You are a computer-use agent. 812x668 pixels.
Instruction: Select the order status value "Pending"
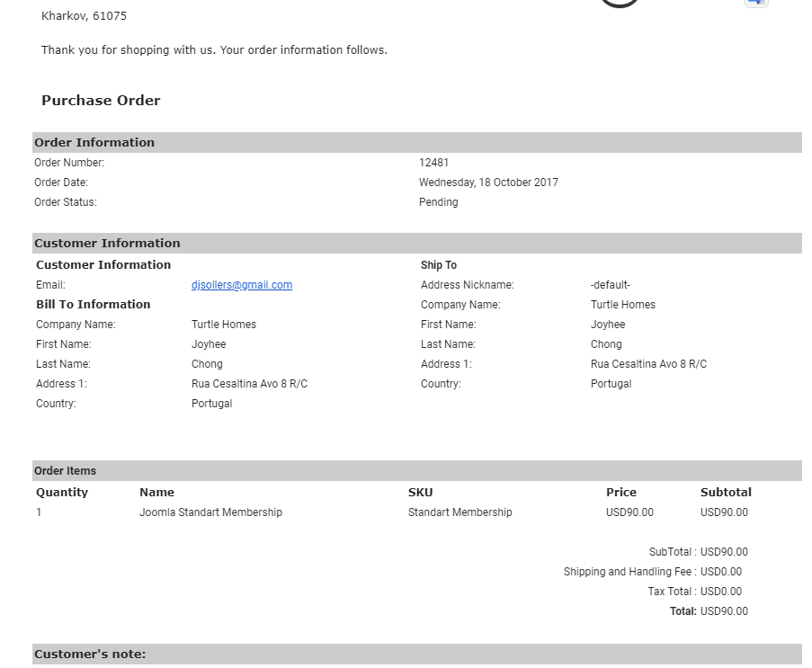(x=439, y=202)
